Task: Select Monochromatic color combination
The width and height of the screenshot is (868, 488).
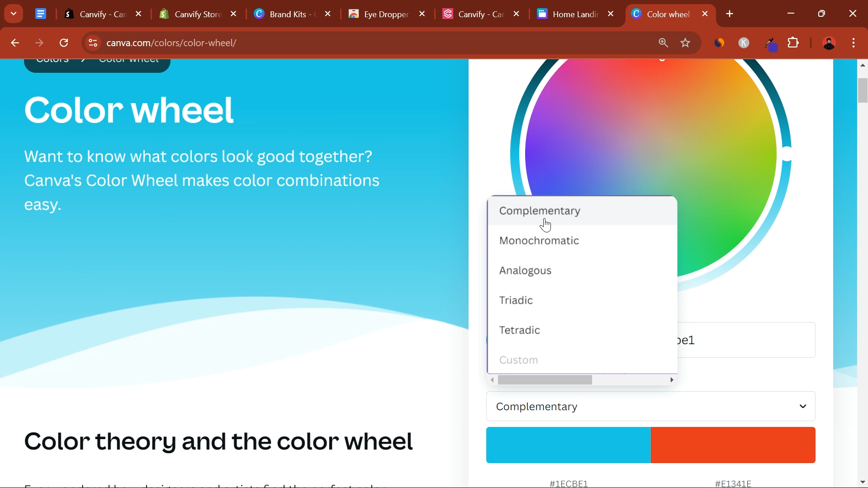Action: click(x=583, y=241)
